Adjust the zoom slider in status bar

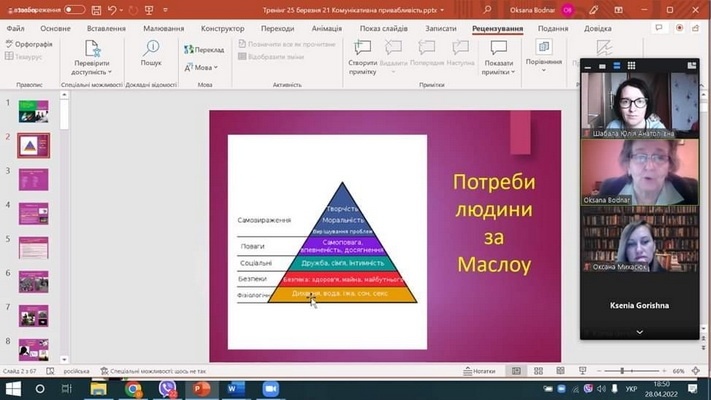(x=622, y=371)
